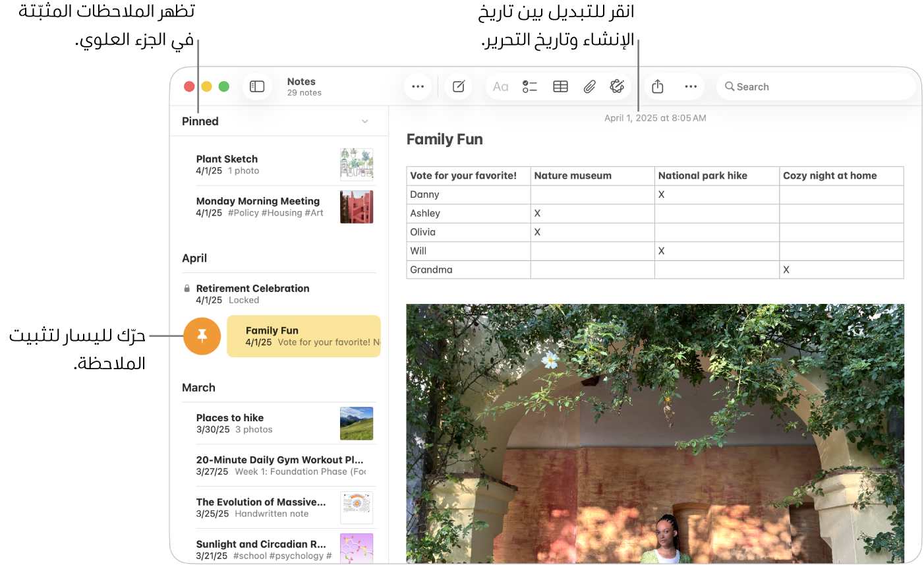Image resolution: width=924 pixels, height=565 pixels.
Task: Open the more options menu beside share
Action: pos(690,86)
